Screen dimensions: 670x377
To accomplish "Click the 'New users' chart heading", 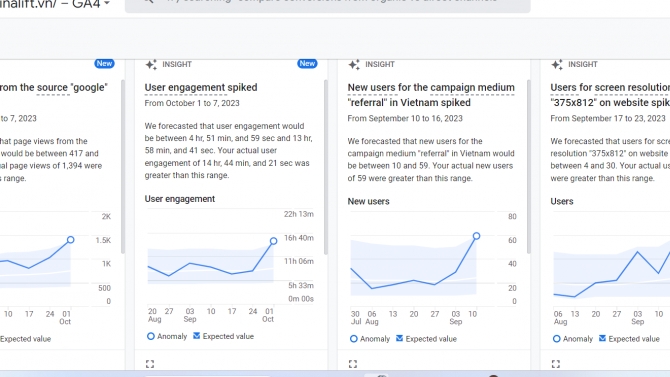I will coord(368,201).
